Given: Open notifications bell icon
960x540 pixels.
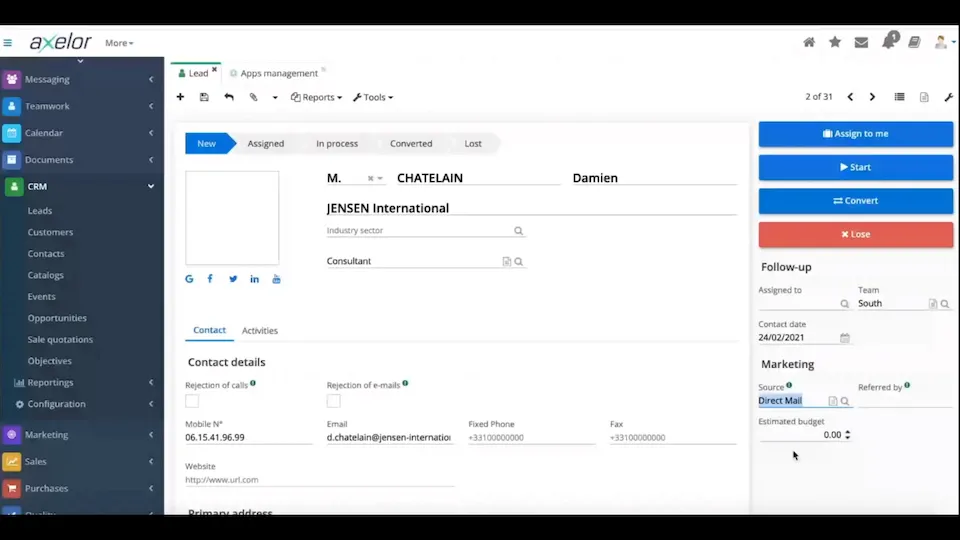Looking at the screenshot, I should pos(888,42).
